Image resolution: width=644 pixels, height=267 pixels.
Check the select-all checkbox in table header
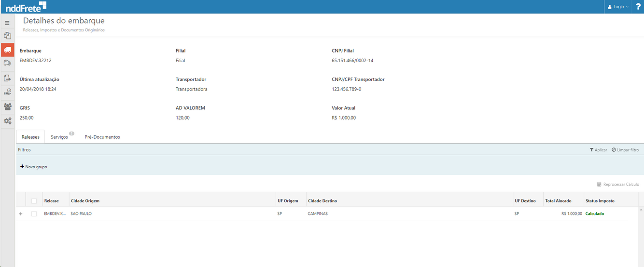(34, 201)
